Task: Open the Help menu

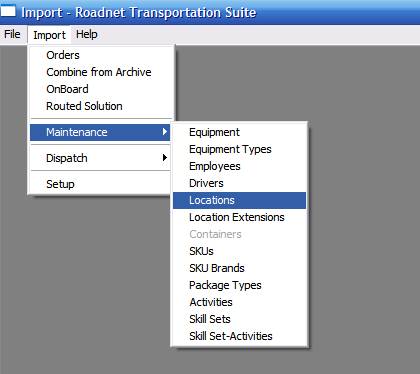Action: click(x=87, y=34)
